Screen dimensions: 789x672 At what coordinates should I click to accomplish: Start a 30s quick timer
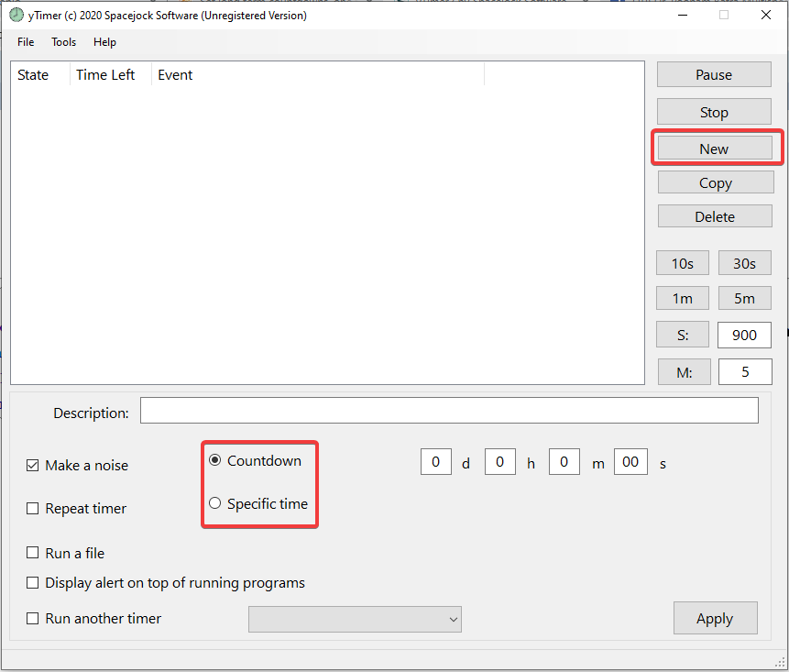(x=745, y=263)
